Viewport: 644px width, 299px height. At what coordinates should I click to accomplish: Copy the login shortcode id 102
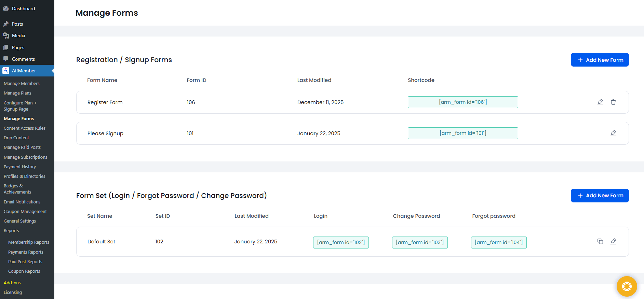pyautogui.click(x=341, y=242)
